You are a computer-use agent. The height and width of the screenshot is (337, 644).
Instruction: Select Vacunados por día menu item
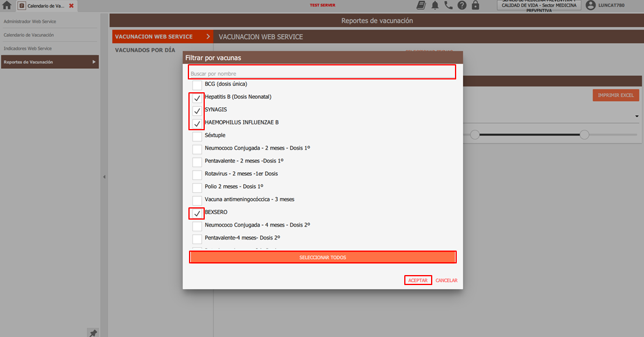coord(145,50)
